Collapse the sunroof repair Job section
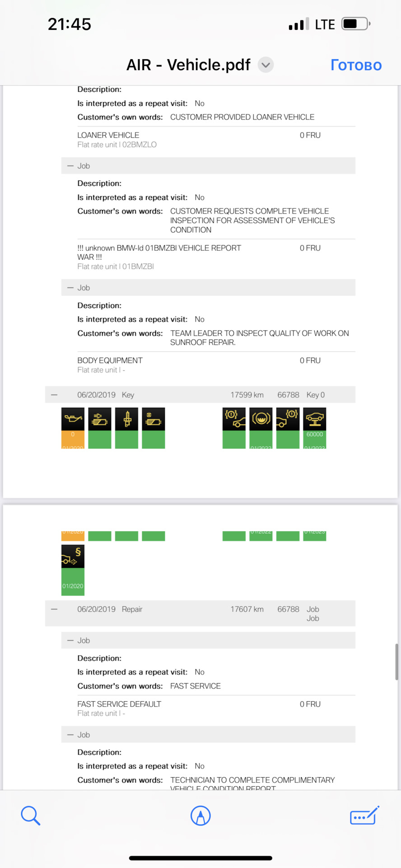Image resolution: width=401 pixels, height=868 pixels. [70, 288]
